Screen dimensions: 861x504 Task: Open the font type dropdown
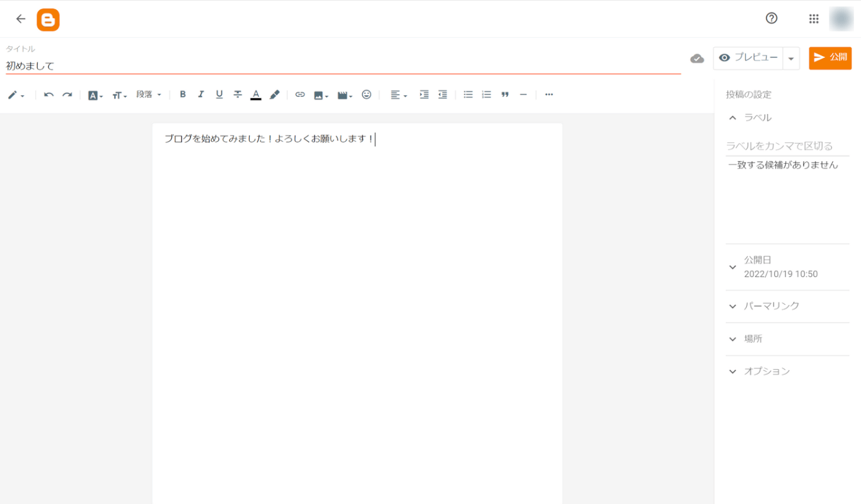click(x=95, y=95)
